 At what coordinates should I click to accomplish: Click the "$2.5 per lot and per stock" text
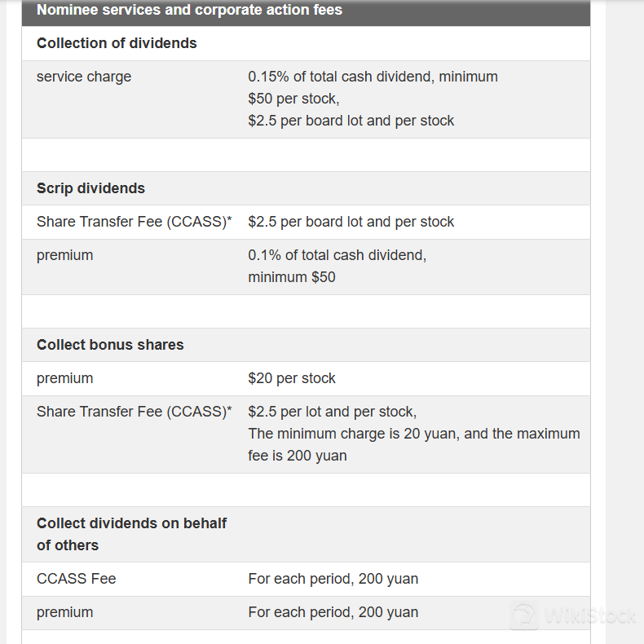[x=332, y=412]
